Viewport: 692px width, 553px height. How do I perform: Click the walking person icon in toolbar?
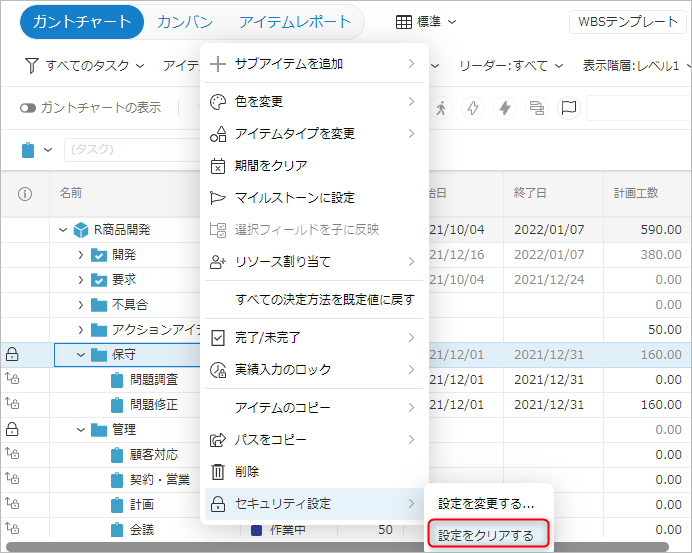coord(441,108)
